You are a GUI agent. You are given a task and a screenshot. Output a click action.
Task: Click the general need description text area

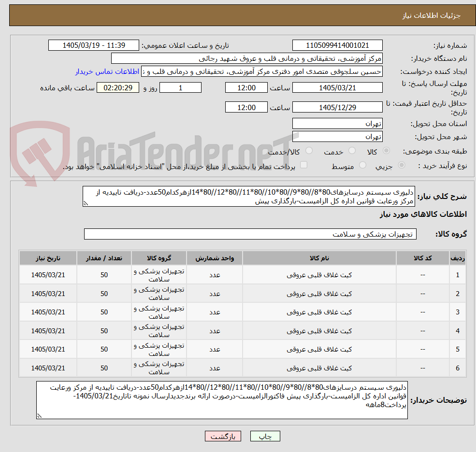(248, 197)
